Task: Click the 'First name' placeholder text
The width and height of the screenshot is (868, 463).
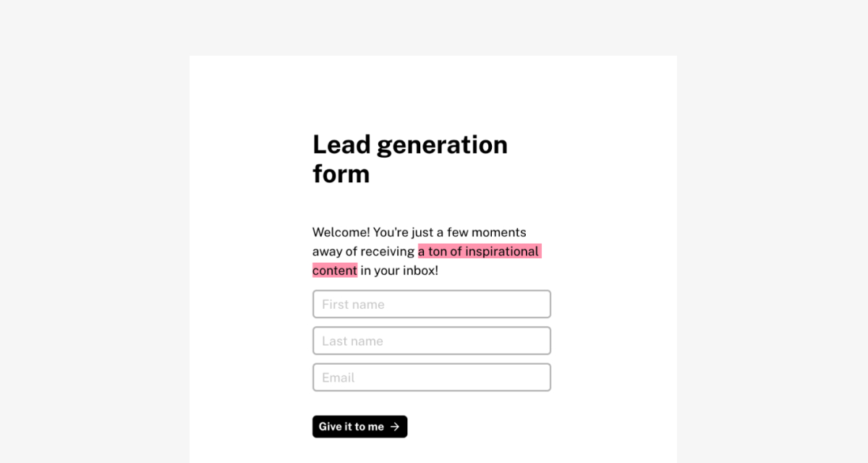Action: coord(353,305)
